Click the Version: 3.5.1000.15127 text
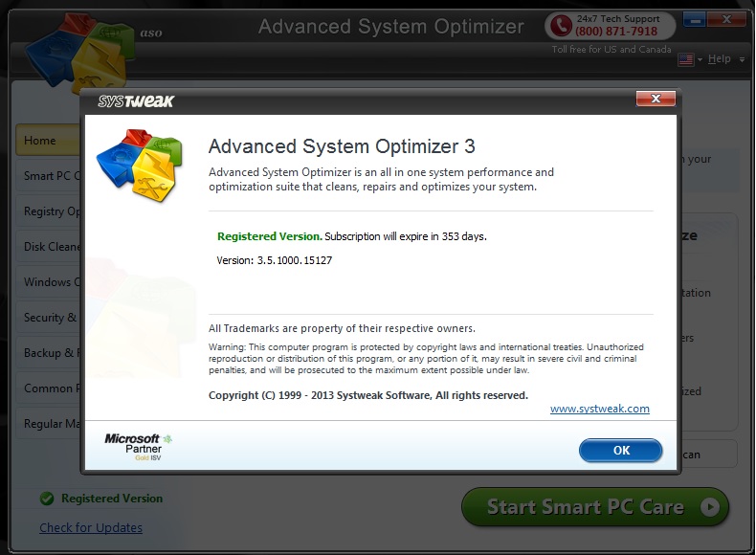 click(x=275, y=260)
